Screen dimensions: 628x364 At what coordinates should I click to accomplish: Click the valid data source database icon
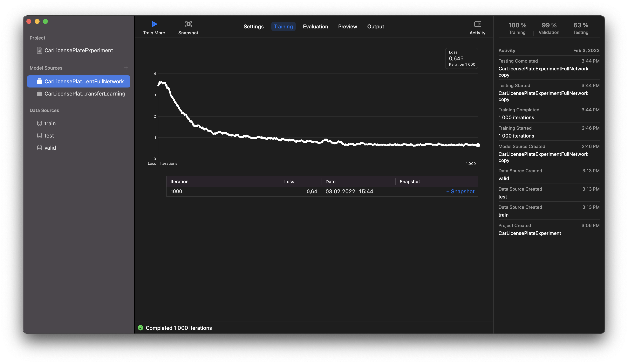(39, 148)
